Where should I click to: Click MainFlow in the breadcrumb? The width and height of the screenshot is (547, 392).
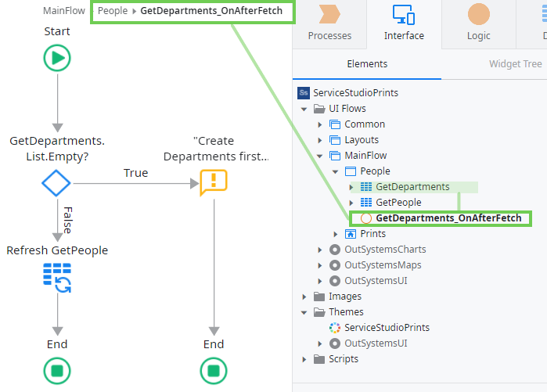click(x=64, y=11)
